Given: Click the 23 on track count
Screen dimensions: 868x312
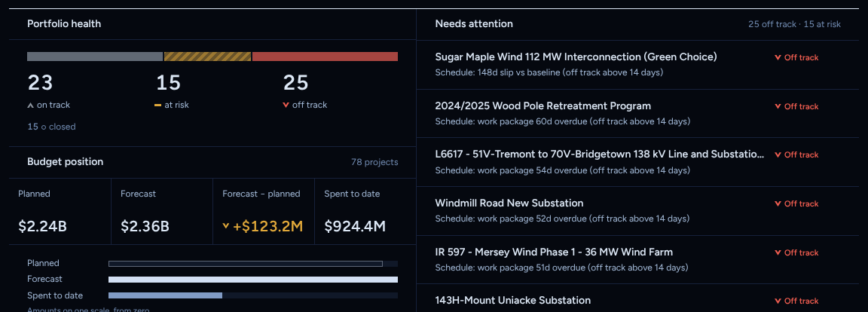Looking at the screenshot, I should click(41, 83).
